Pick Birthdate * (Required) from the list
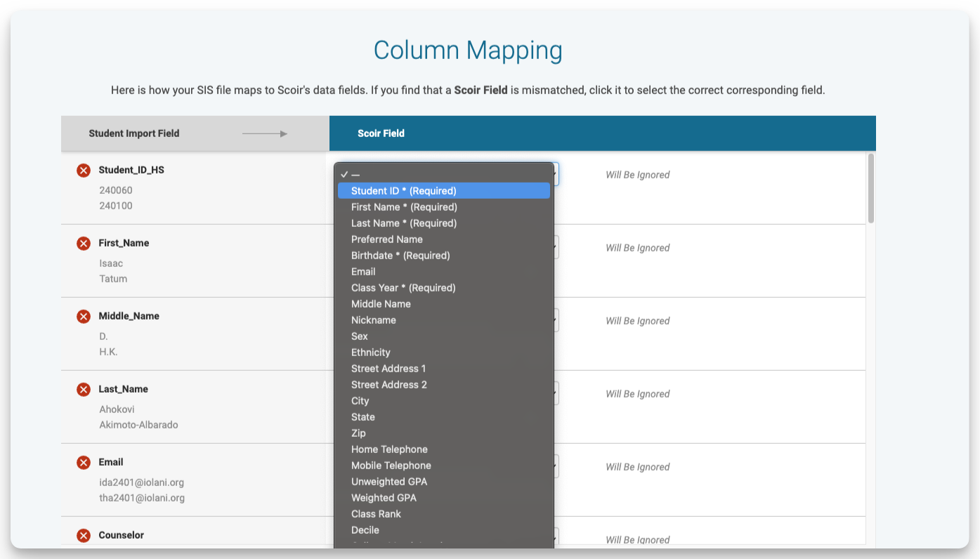The height and width of the screenshot is (559, 980). [x=444, y=255]
